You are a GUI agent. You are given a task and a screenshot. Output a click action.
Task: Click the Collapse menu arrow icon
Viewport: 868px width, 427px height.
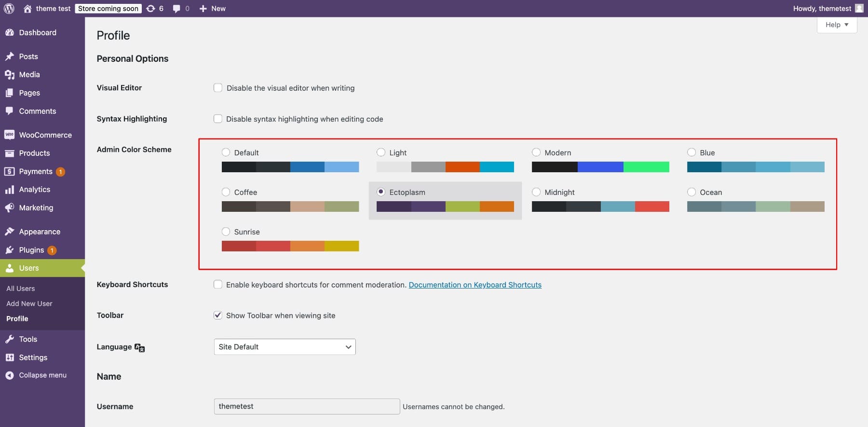[9, 375]
